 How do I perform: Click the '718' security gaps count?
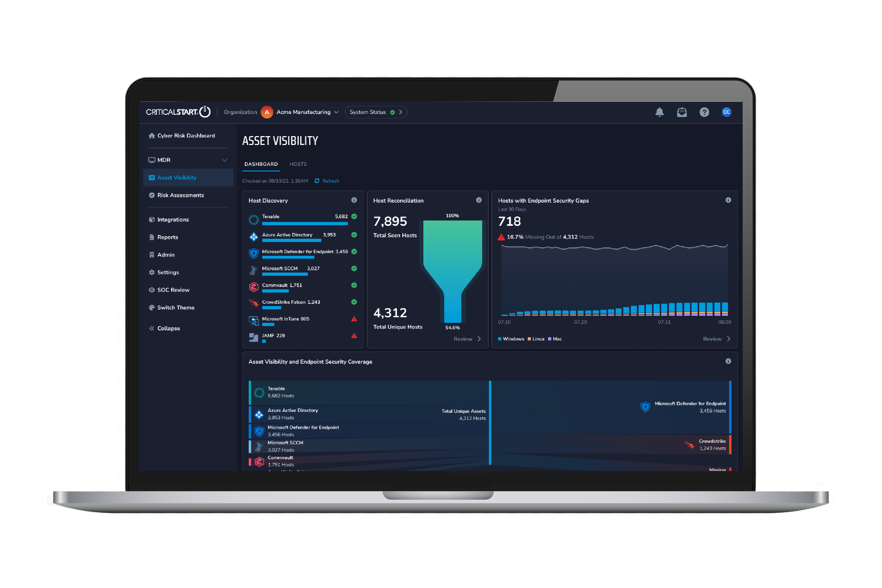[x=509, y=221]
